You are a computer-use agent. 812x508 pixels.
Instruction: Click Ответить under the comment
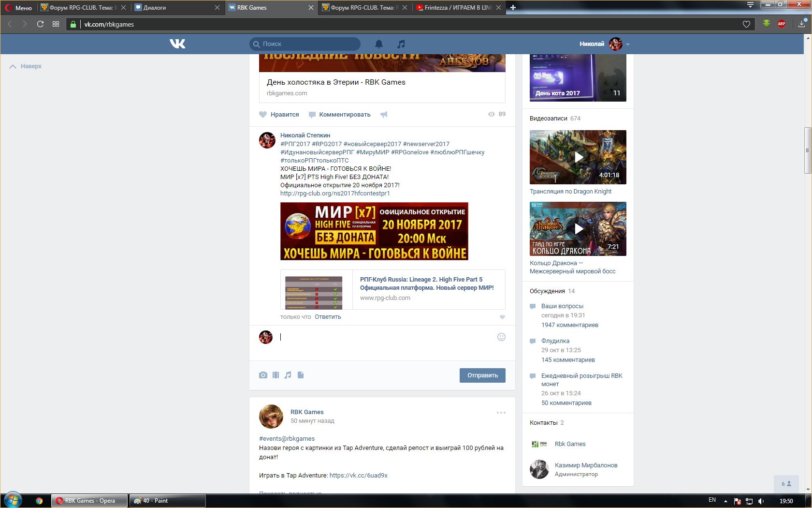click(328, 317)
